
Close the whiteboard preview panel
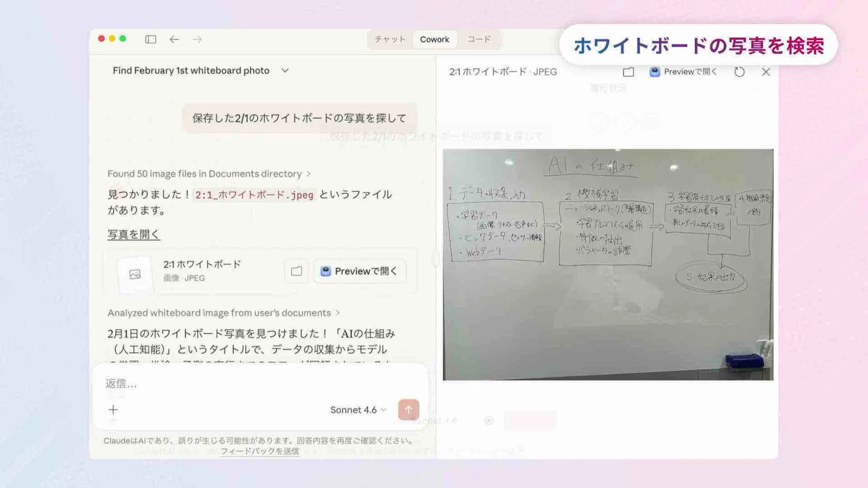pos(766,72)
